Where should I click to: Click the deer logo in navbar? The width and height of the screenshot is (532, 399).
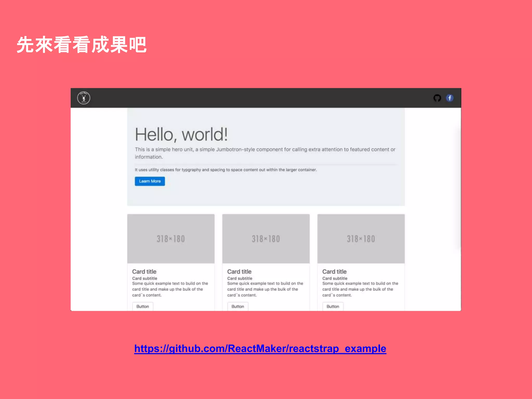pos(84,98)
